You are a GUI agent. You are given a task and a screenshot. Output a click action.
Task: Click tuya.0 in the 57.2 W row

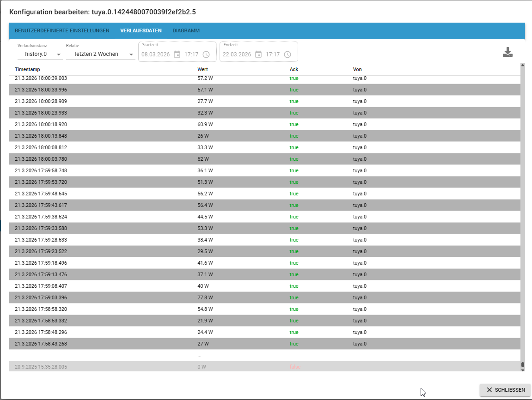pyautogui.click(x=360, y=79)
